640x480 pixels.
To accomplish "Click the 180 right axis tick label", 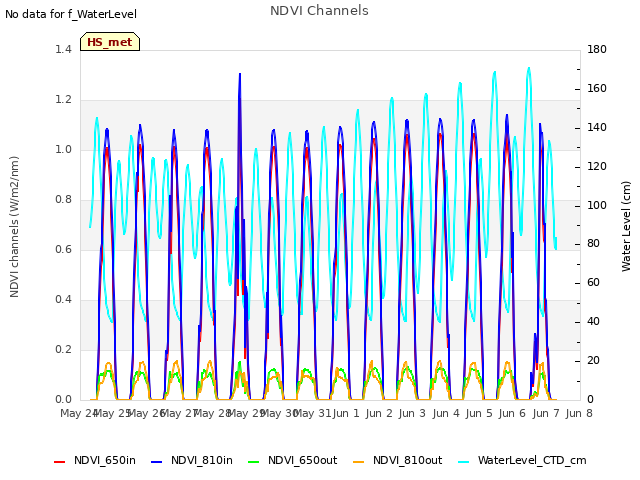I will [597, 49].
